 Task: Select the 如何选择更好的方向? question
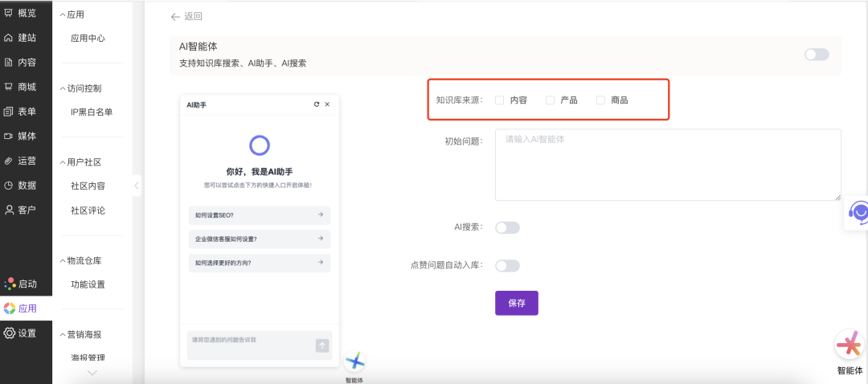coord(260,263)
